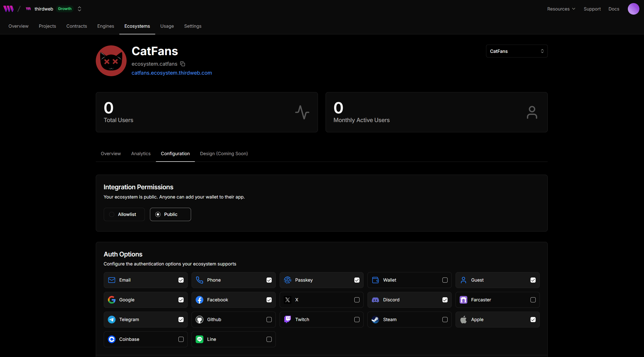The width and height of the screenshot is (644, 357).
Task: Enable the Wallet auth checkbox
Action: (445, 280)
